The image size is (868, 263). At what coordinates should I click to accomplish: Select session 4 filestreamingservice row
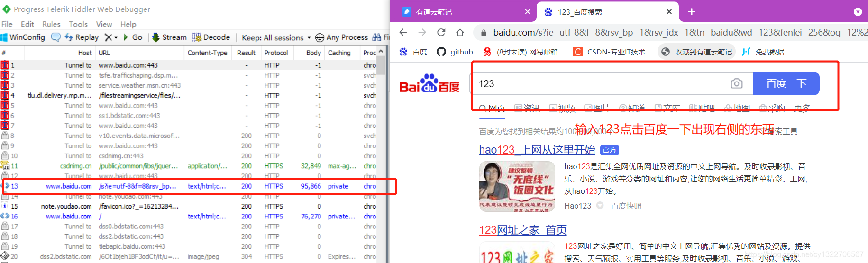point(189,95)
